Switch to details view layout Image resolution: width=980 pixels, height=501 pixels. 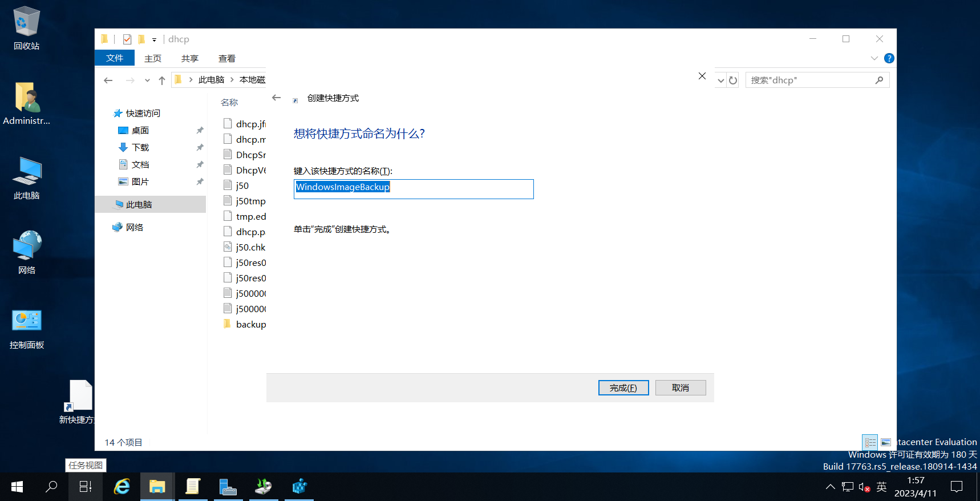tap(870, 442)
